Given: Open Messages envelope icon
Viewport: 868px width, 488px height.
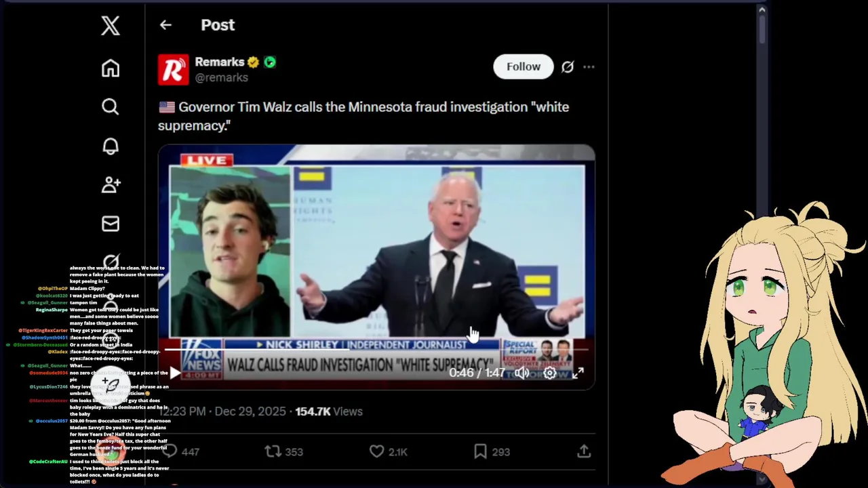Looking at the screenshot, I should 111,224.
